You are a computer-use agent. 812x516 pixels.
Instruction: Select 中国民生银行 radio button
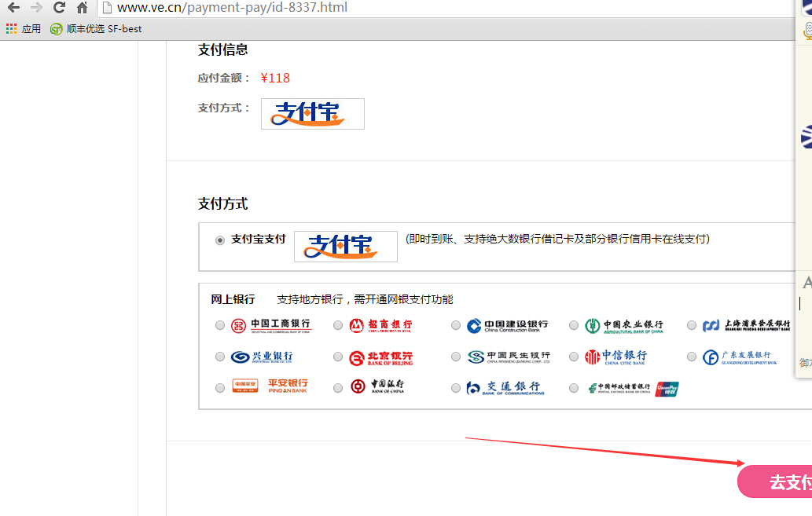(x=456, y=357)
